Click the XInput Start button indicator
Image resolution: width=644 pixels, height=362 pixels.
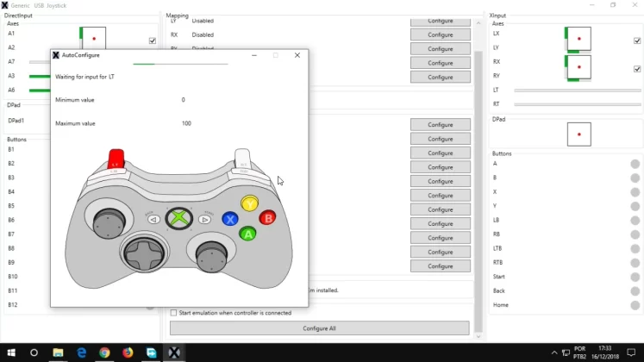[x=635, y=277]
